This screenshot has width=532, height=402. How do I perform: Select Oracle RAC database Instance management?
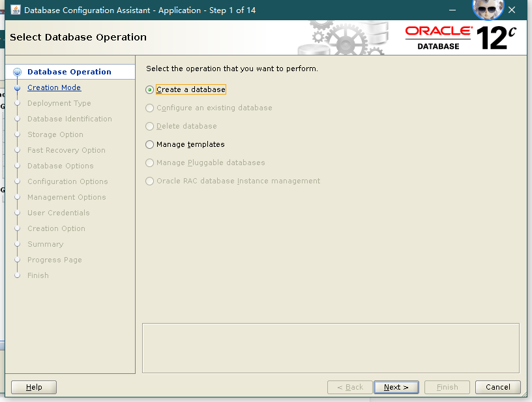point(150,181)
